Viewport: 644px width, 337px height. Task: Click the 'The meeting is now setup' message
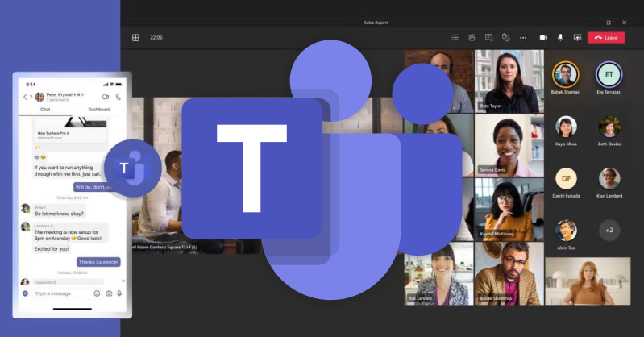click(69, 235)
